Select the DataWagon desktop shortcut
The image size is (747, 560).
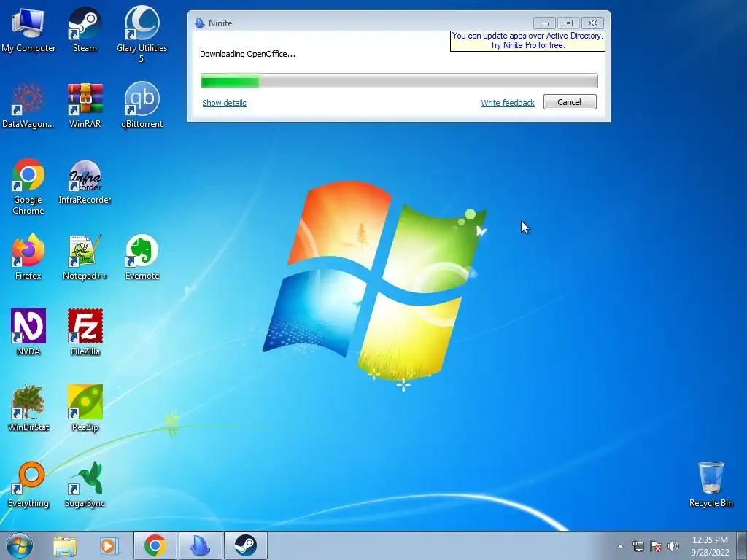click(x=28, y=106)
